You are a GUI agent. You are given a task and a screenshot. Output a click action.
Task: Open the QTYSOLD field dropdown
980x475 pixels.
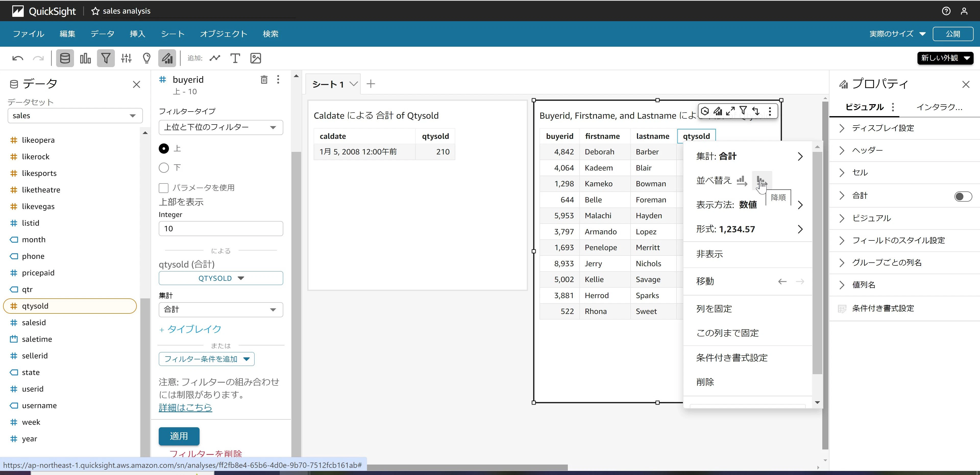point(221,278)
